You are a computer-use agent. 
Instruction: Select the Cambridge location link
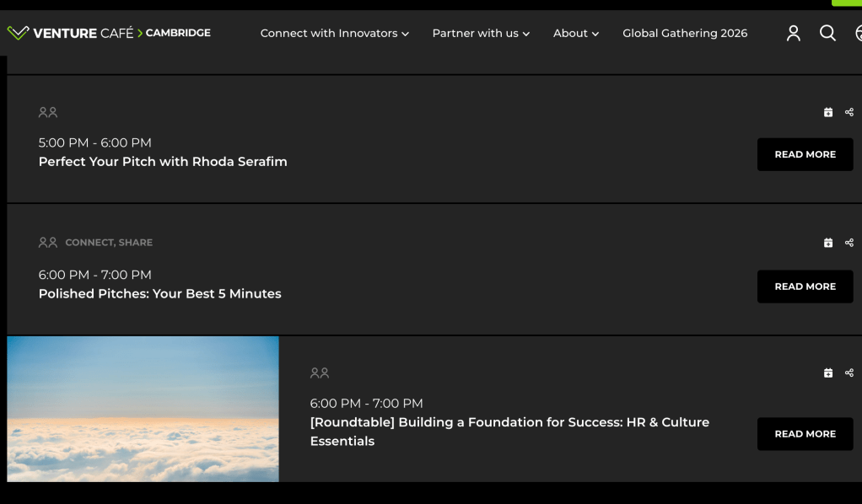coord(178,33)
